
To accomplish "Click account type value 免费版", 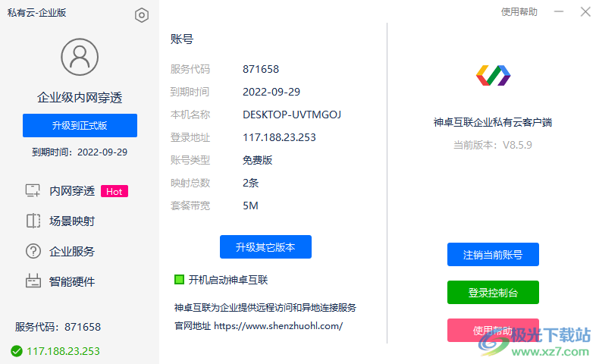I will pyautogui.click(x=258, y=160).
